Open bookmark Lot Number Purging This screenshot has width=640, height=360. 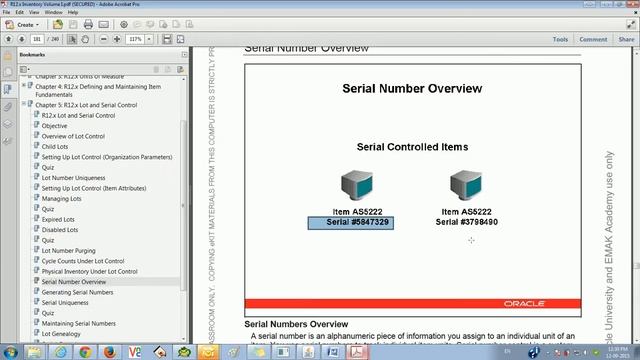69,251
